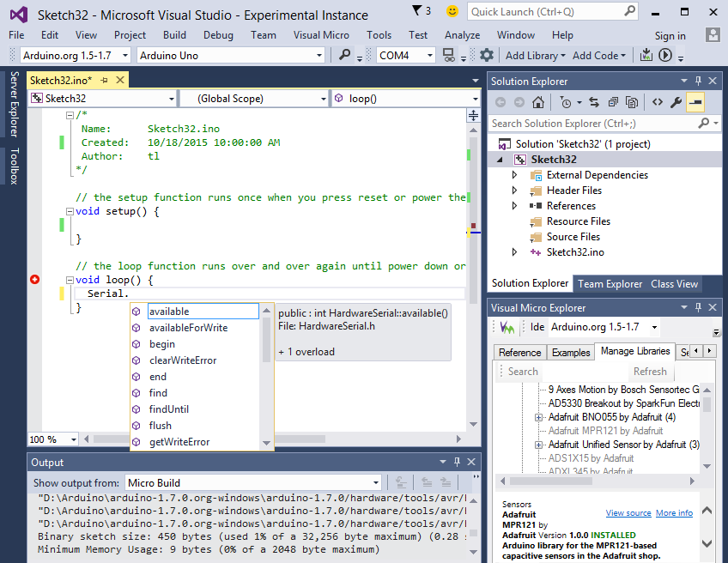Switch to the Team Explorer tab
Image resolution: width=728 pixels, height=563 pixels.
610,283
